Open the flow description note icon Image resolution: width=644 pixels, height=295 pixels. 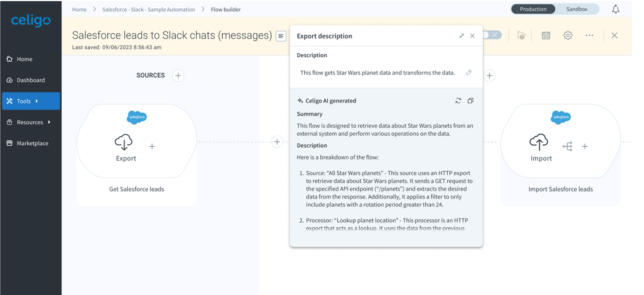pos(281,36)
